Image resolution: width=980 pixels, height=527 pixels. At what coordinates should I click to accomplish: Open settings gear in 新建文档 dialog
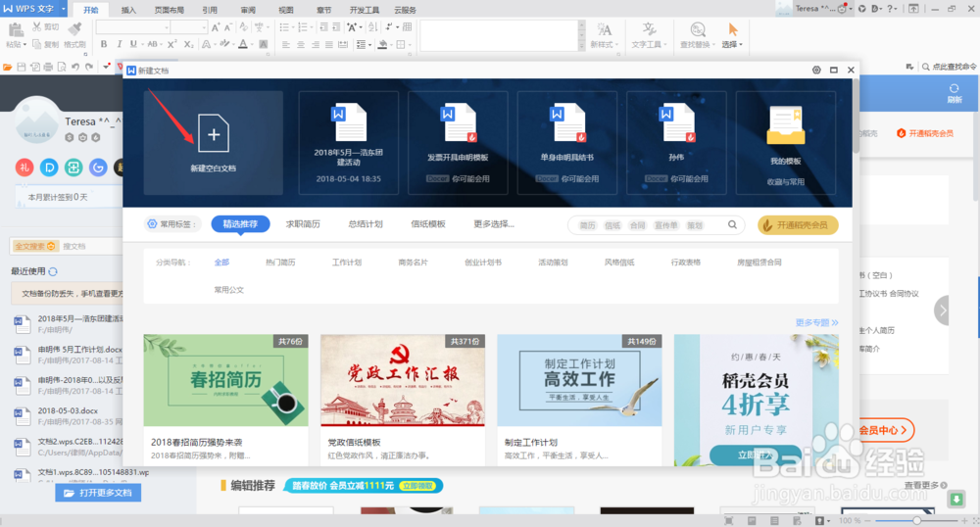tap(816, 70)
